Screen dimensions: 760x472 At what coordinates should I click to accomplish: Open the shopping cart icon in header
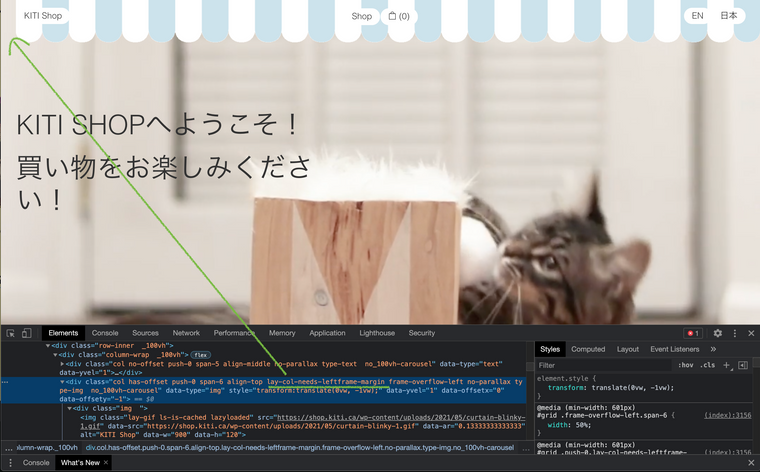[x=393, y=16]
